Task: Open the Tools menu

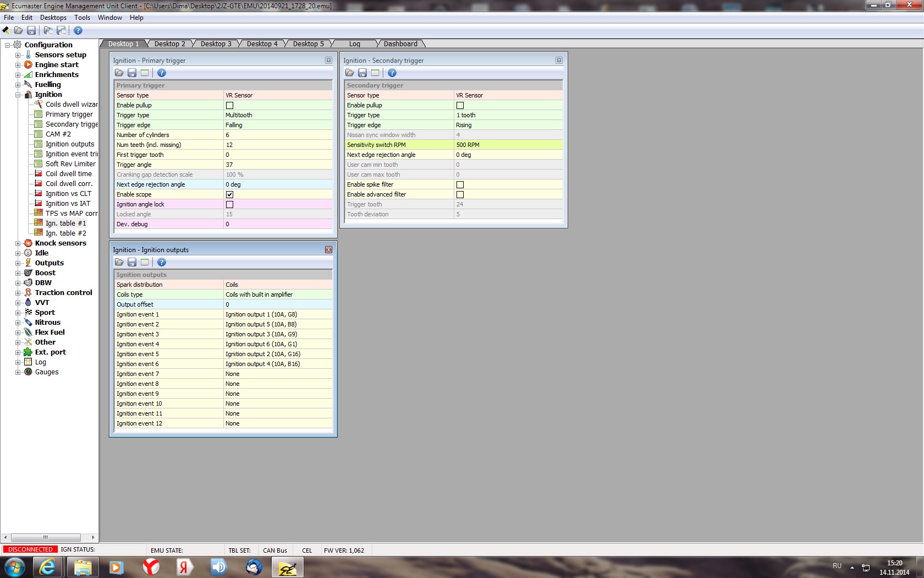Action: pos(82,18)
